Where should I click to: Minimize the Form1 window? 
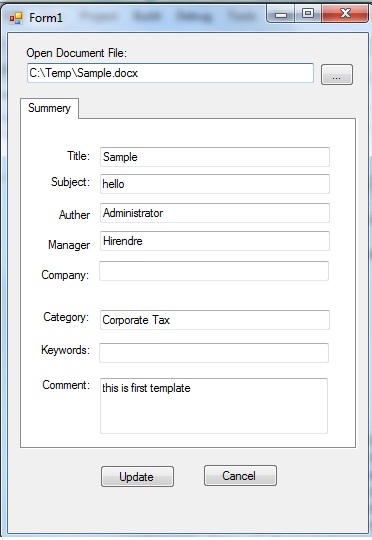pyautogui.click(x=281, y=14)
